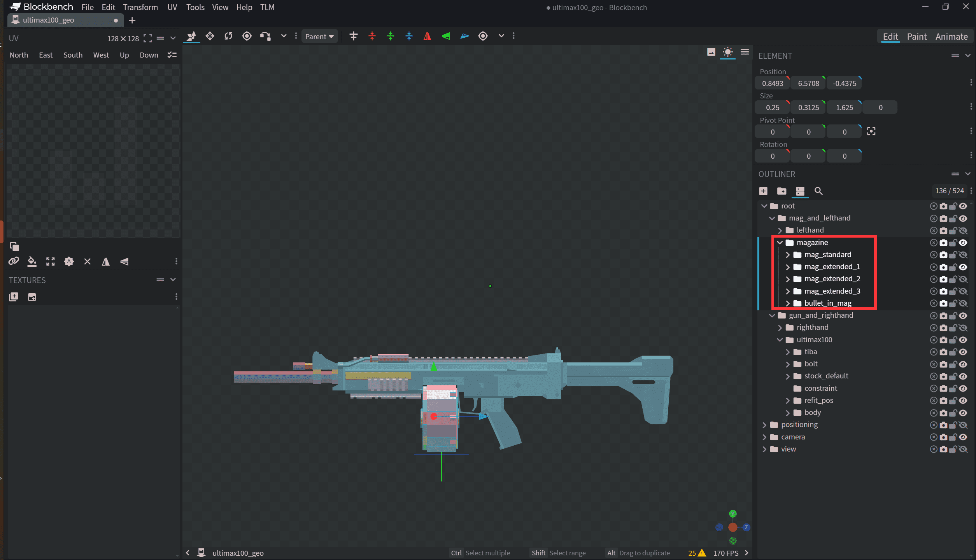Open the Outliner search magnifier

(818, 191)
